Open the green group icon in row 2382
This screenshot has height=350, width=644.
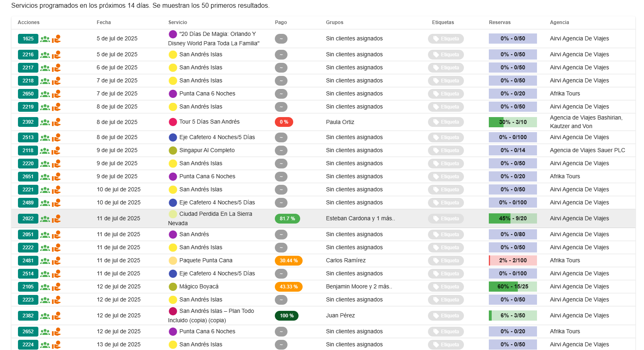point(45,316)
